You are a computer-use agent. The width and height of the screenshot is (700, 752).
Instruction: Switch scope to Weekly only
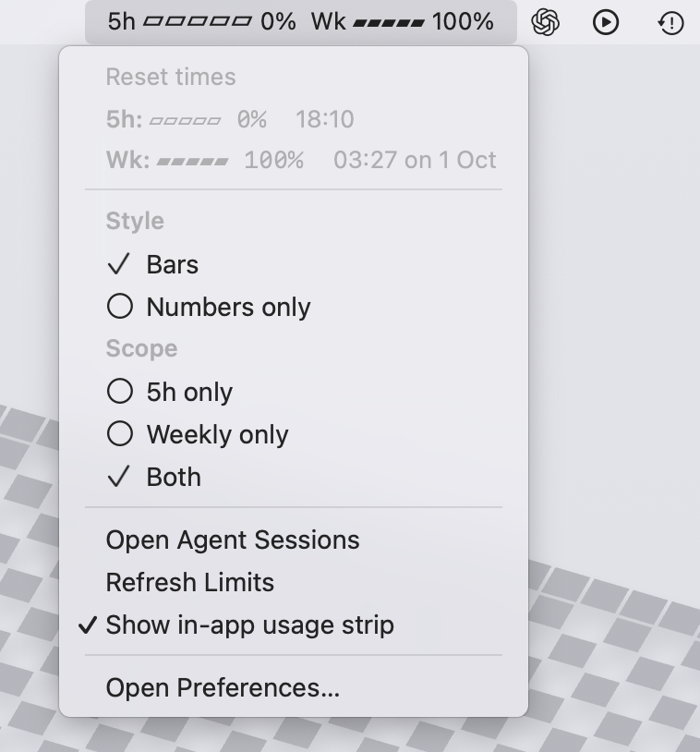tap(217, 435)
